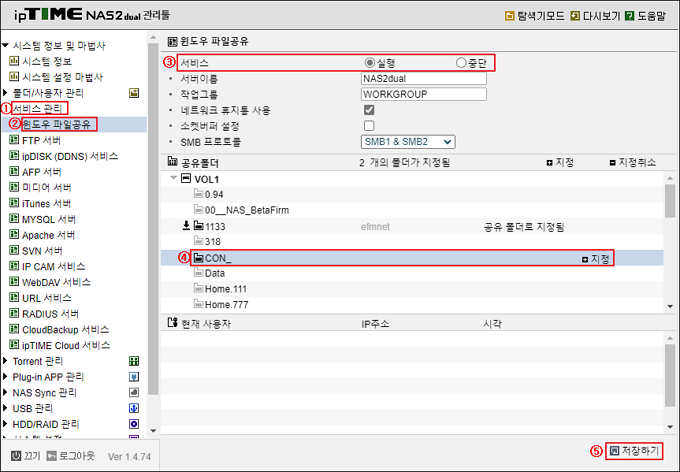
Task: Click 탐색기모드 text link
Action: tap(541, 16)
